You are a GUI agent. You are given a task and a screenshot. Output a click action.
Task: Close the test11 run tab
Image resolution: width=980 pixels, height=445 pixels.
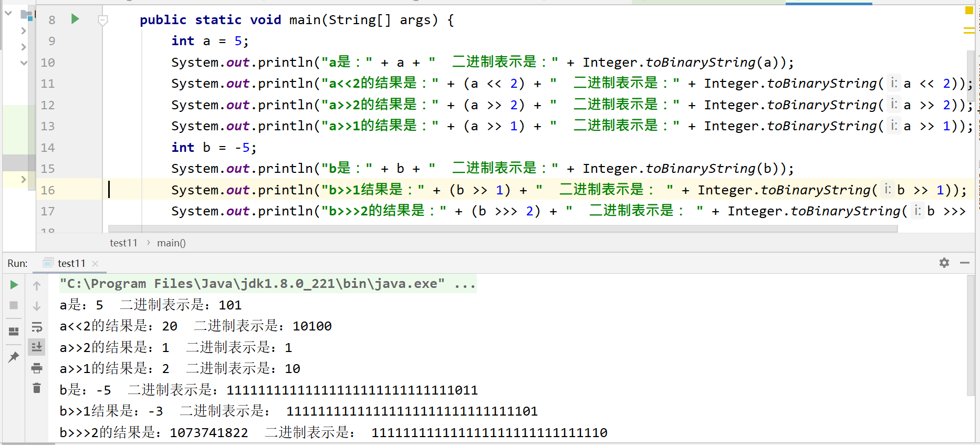(x=95, y=264)
